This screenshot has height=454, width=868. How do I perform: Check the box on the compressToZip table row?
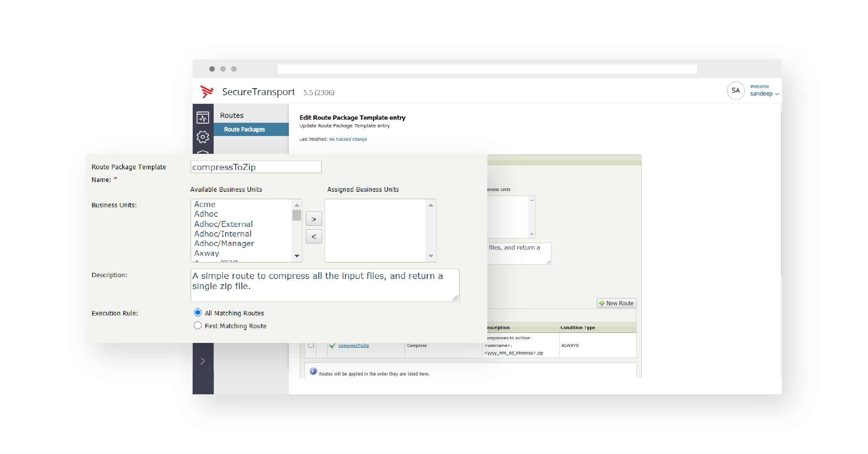click(311, 345)
